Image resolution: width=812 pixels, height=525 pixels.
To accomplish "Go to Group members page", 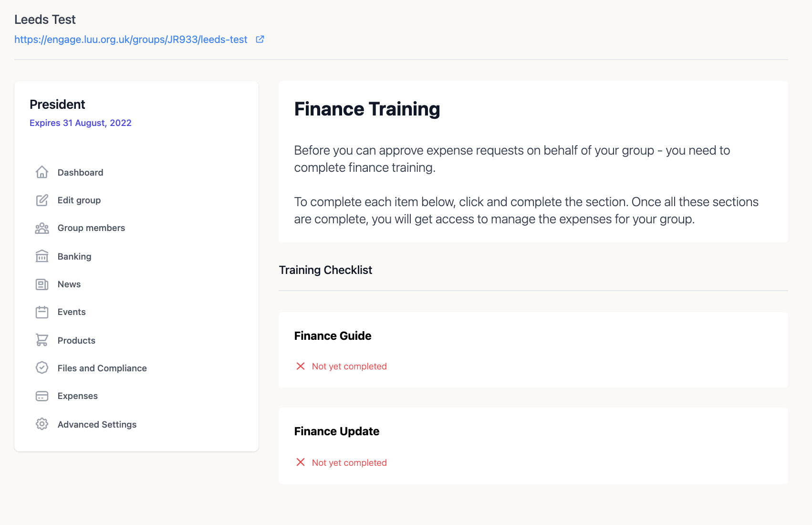I will pos(91,228).
